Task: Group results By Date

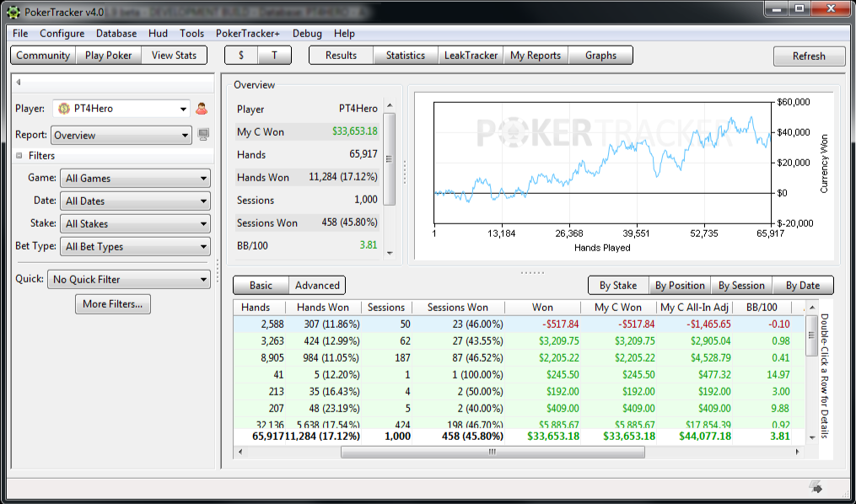Action: (x=803, y=285)
